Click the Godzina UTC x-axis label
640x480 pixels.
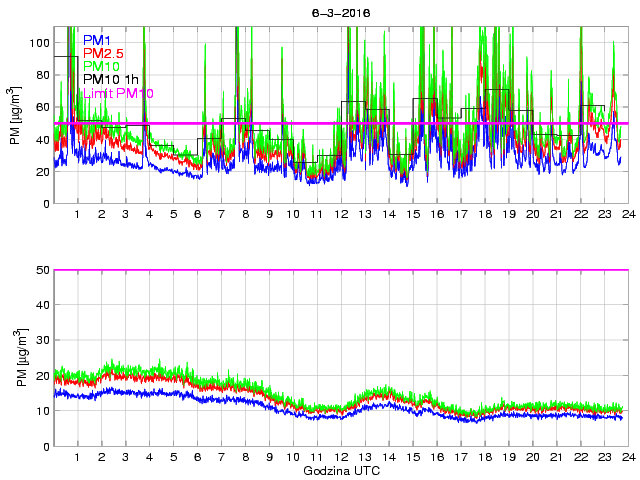click(x=340, y=470)
